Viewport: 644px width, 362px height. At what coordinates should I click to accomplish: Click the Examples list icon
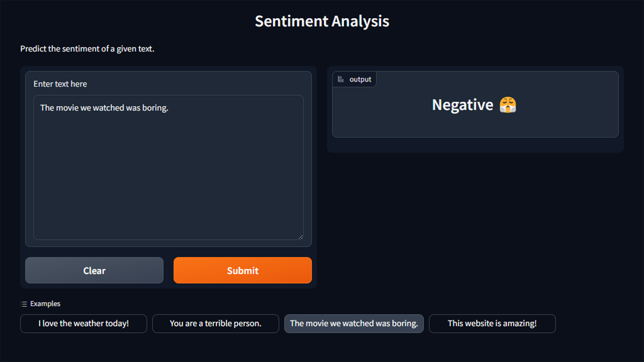24,304
